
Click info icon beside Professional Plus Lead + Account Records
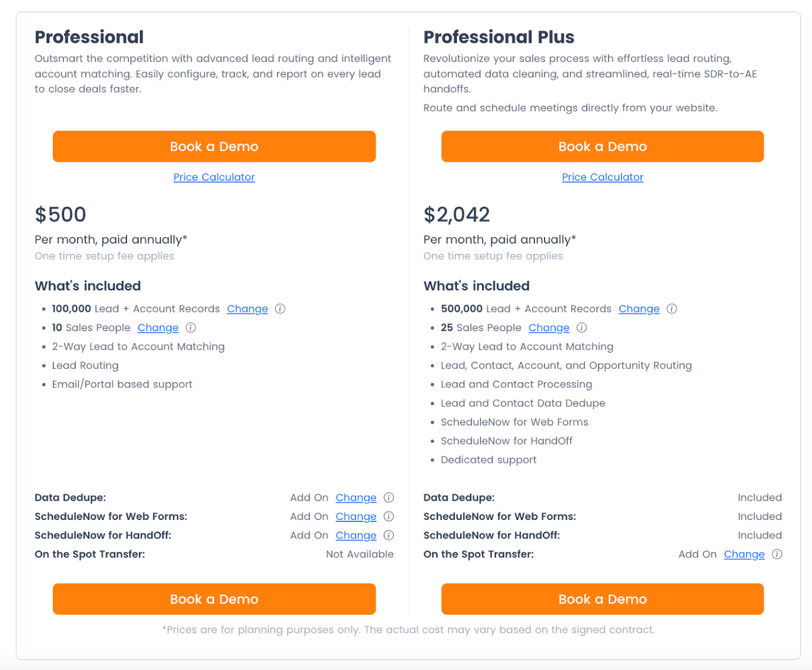pos(672,309)
